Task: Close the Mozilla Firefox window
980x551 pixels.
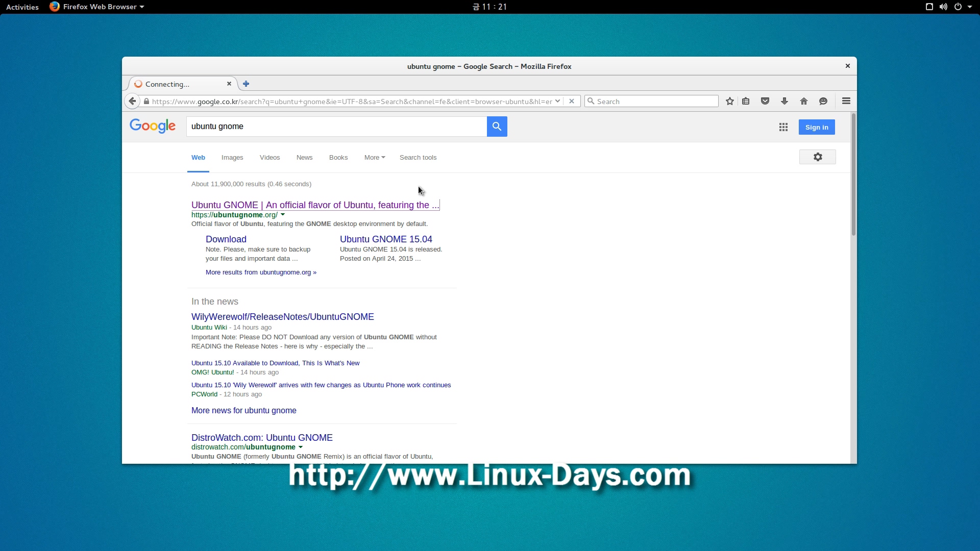Action: (x=848, y=66)
